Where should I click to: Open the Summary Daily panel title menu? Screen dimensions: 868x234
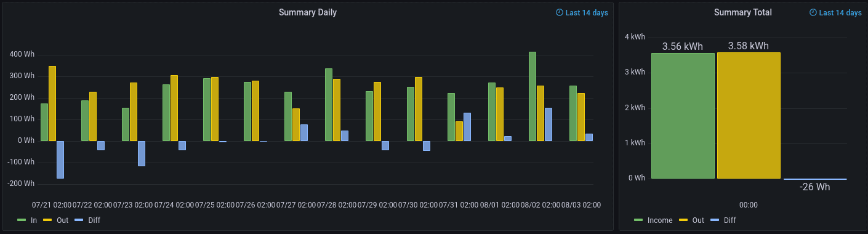pos(307,12)
